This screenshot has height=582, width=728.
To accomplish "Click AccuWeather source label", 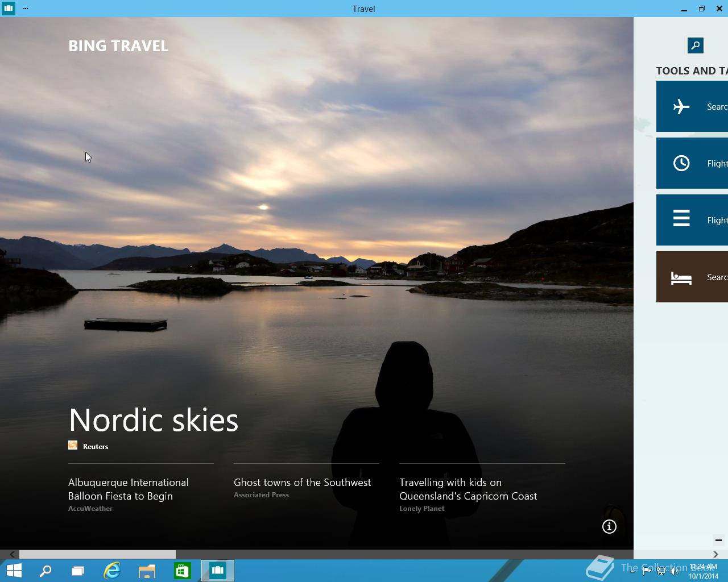I will [90, 509].
